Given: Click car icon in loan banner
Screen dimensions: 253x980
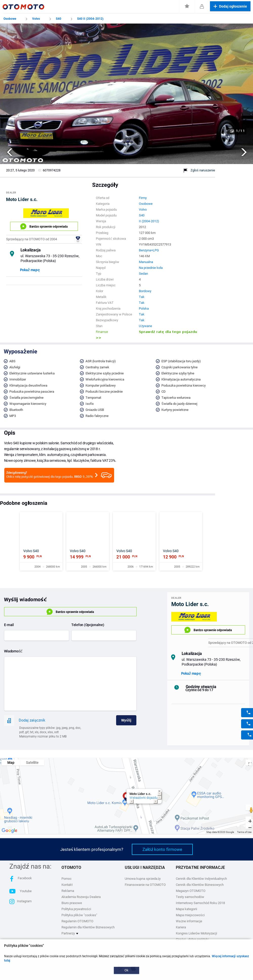Looking at the screenshot, I should click(x=106, y=475).
